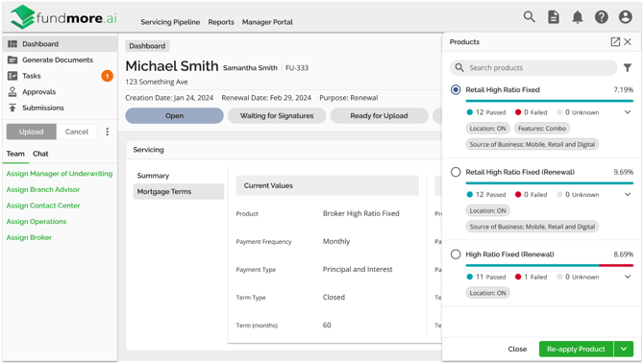644x364 pixels.
Task: Select Summary in Servicing section
Action: coord(153,176)
